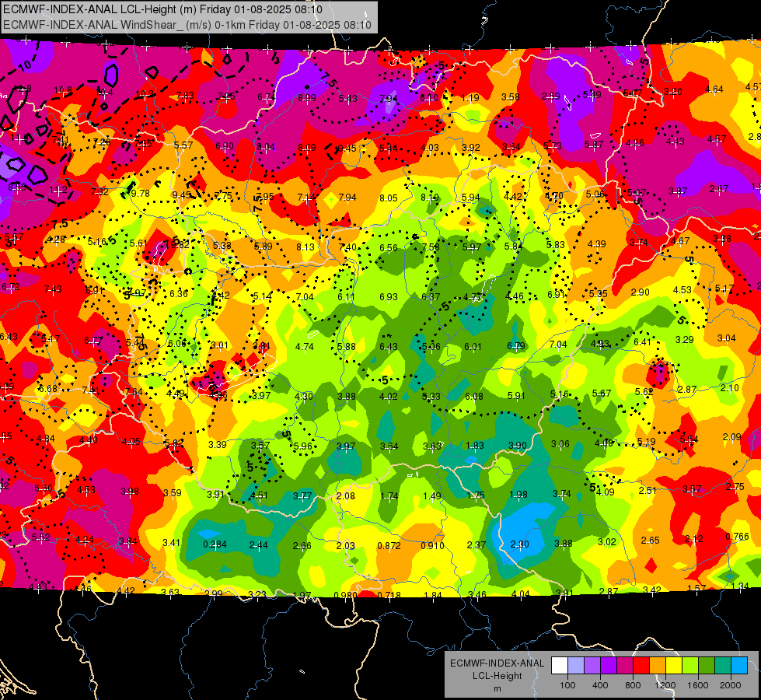
Task: Select the teal legend swatch
Action: click(723, 666)
